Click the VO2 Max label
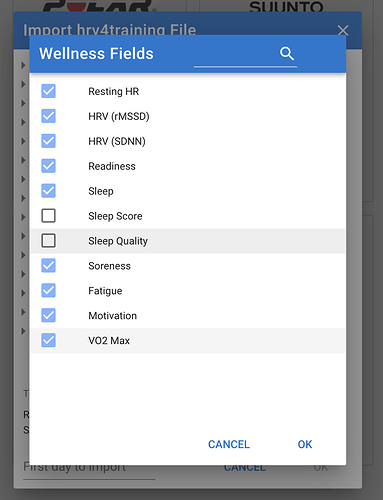The width and height of the screenshot is (383, 500). click(x=109, y=341)
